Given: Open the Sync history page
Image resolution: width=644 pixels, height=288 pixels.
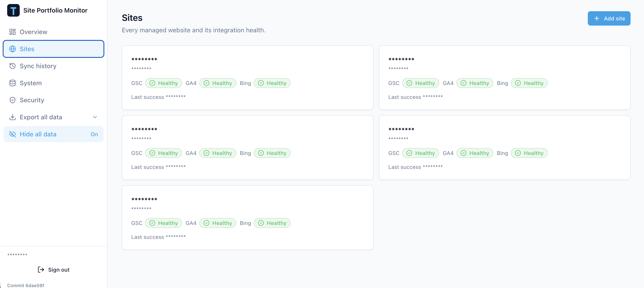Looking at the screenshot, I should tap(54, 66).
